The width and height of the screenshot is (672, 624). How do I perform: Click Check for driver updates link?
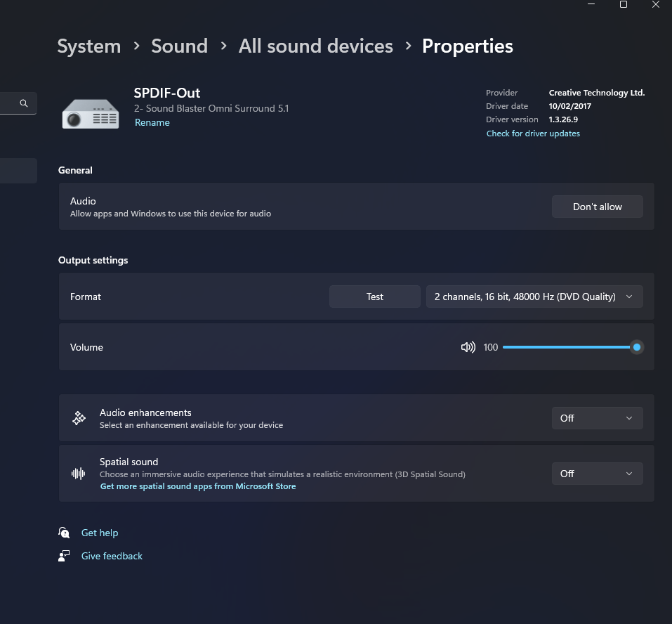pyautogui.click(x=533, y=134)
